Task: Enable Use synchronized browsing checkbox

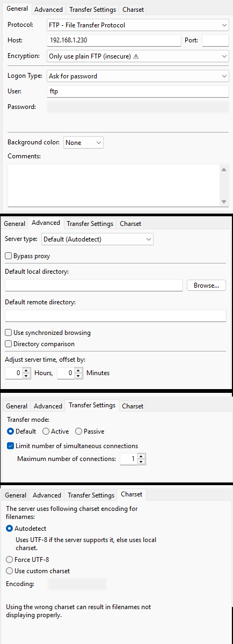Action: tap(9, 333)
